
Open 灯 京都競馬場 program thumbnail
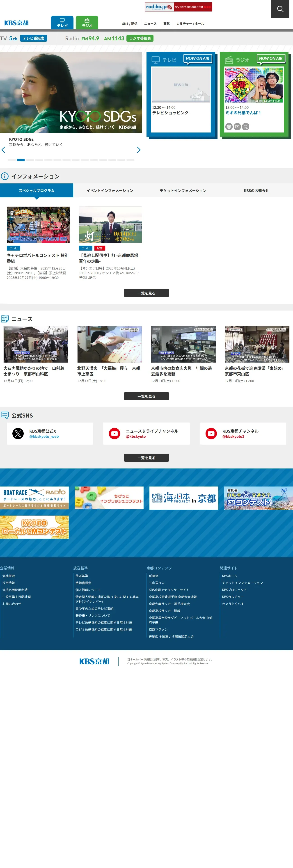110,225
